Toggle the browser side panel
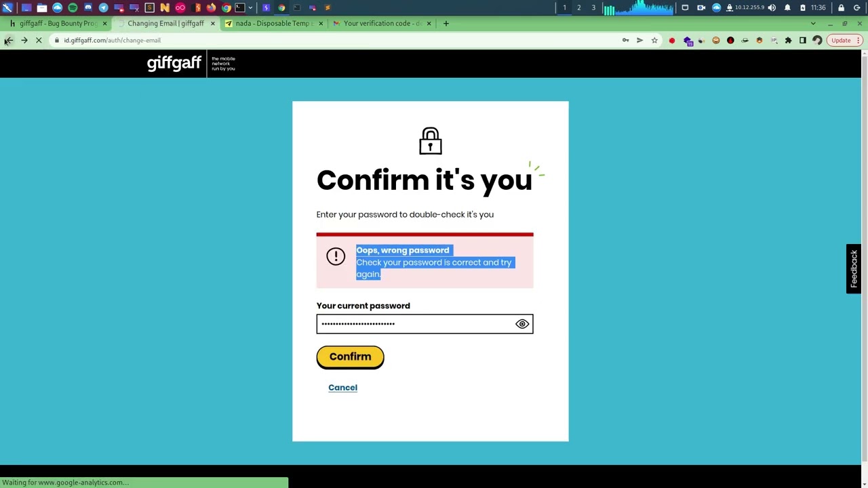This screenshot has width=868, height=488. [803, 41]
